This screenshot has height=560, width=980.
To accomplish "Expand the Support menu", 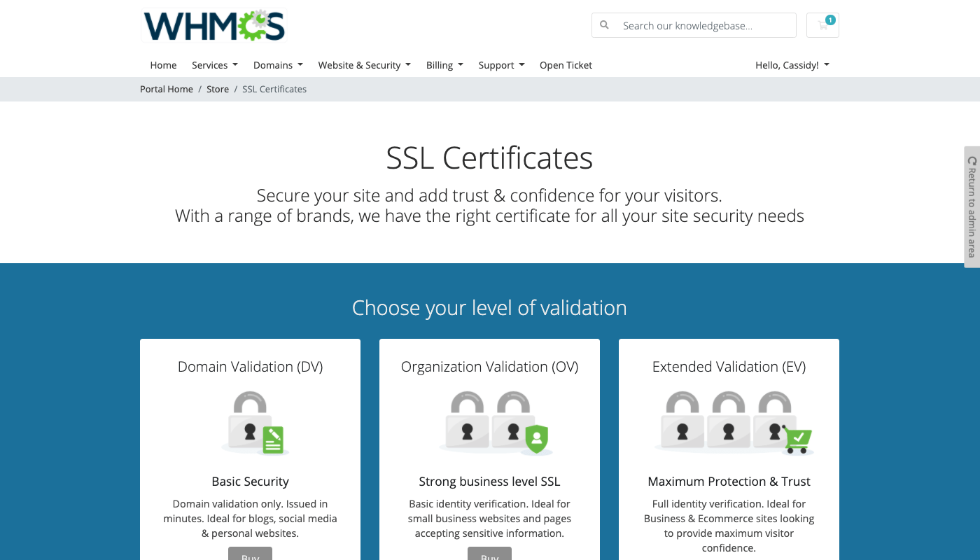I will [x=501, y=65].
